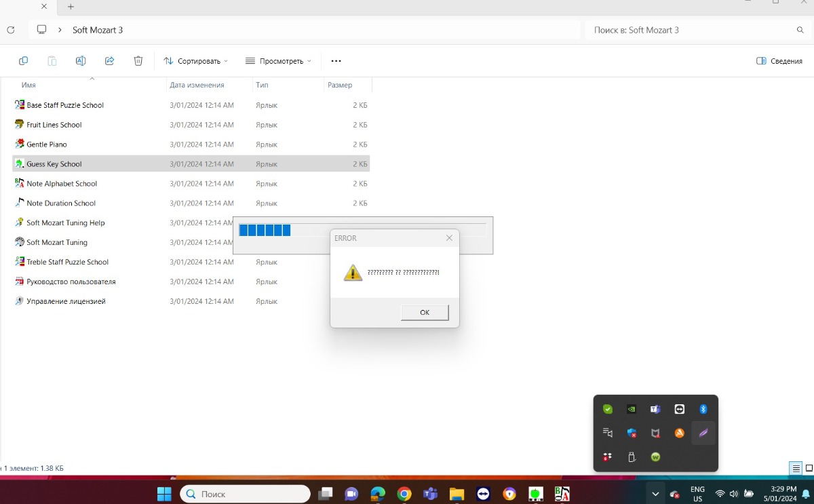Screen dimensions: 814x504
Task: Open the Сортировать dropdown
Action: tap(195, 61)
